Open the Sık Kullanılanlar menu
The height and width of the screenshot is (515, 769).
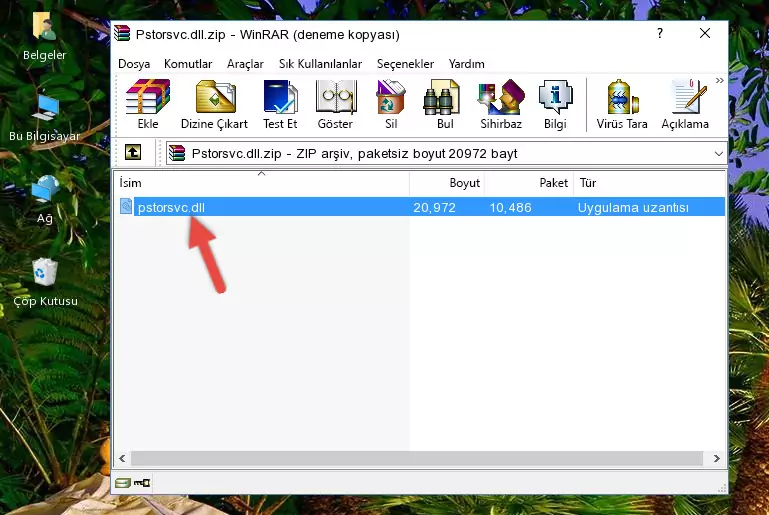pos(320,64)
